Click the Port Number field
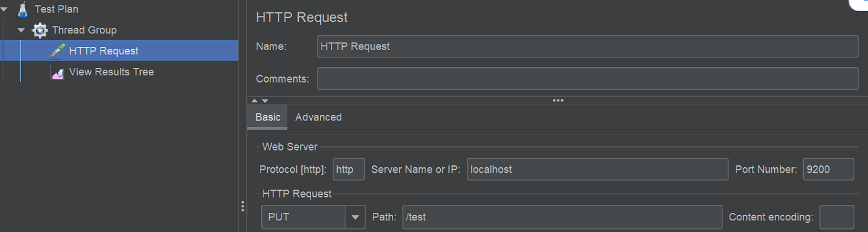 point(828,169)
